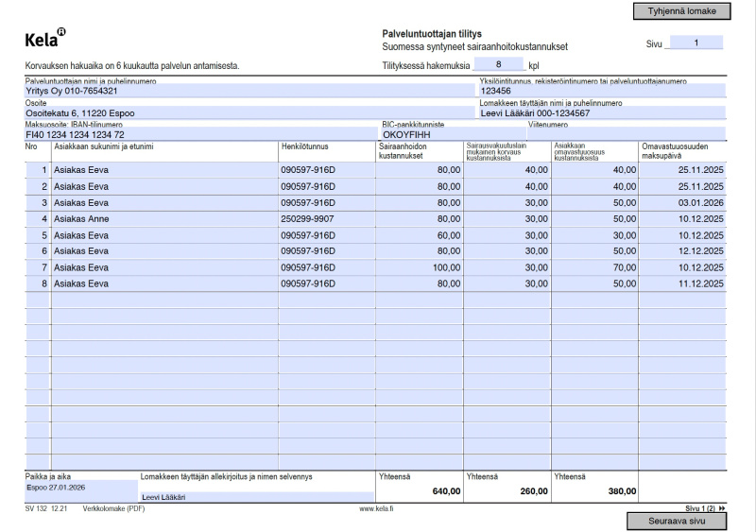
Task: Edit the Paikka ja aika field
Action: [x=80, y=489]
